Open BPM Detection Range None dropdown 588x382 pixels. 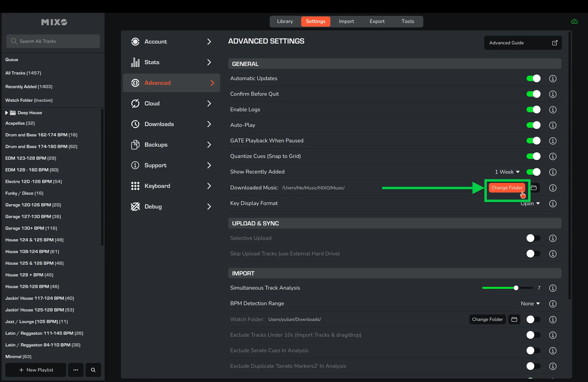[x=530, y=304]
